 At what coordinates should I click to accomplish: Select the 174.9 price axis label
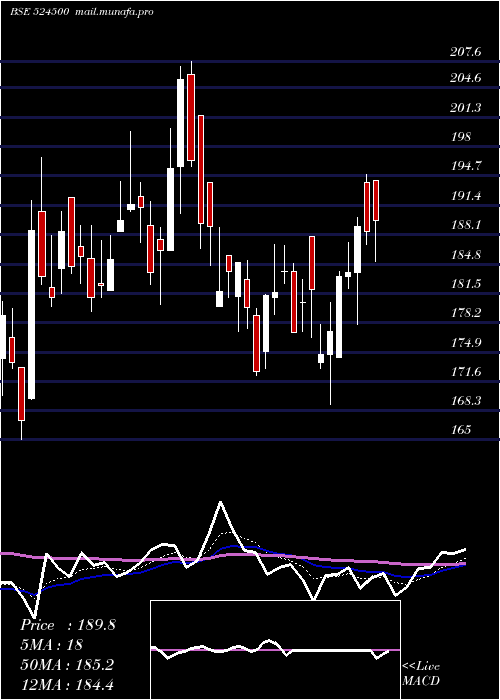[x=466, y=343]
